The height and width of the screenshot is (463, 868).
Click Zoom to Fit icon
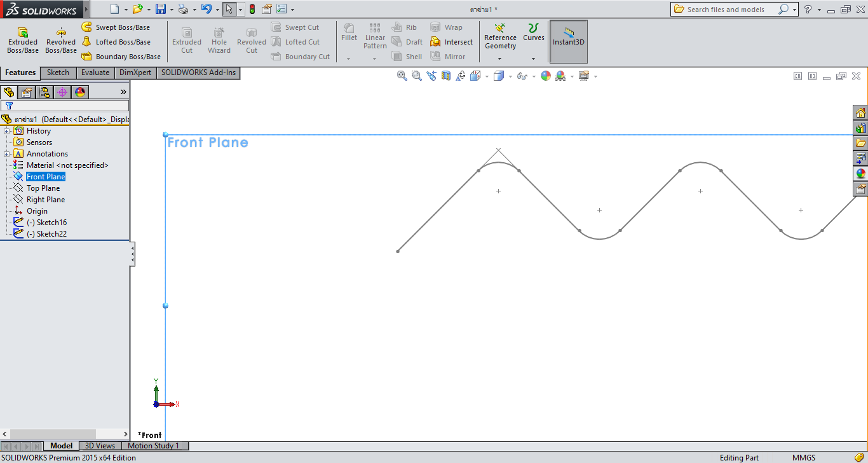pyautogui.click(x=402, y=76)
